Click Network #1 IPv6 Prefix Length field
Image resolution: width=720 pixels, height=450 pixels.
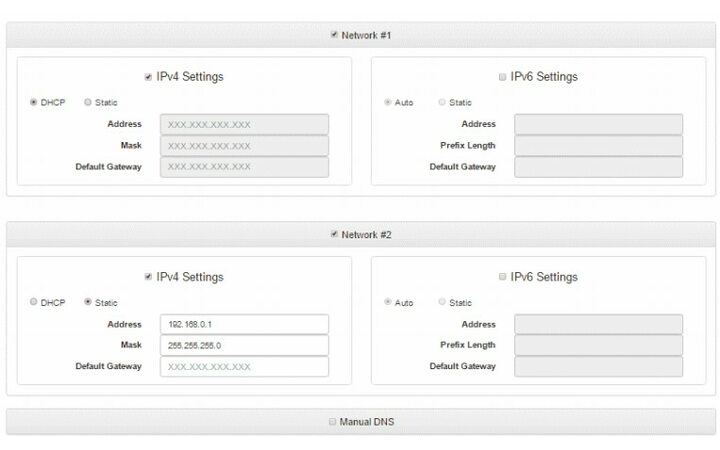click(598, 145)
